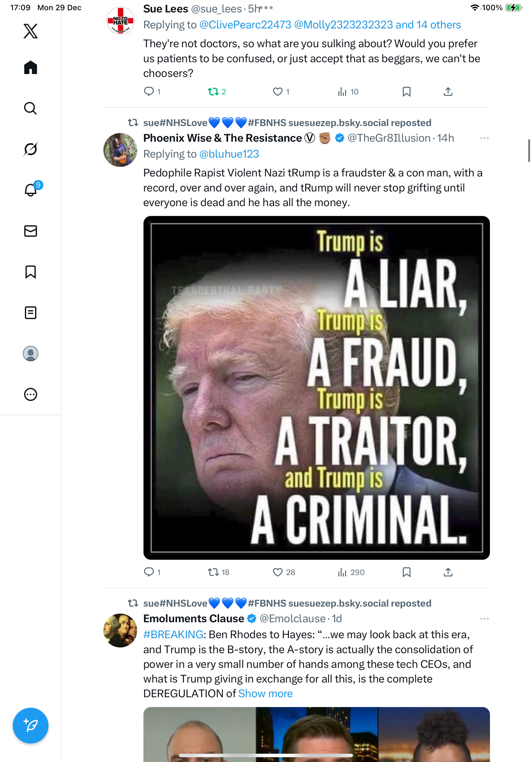Open the Grok icon in sidebar

click(x=31, y=149)
